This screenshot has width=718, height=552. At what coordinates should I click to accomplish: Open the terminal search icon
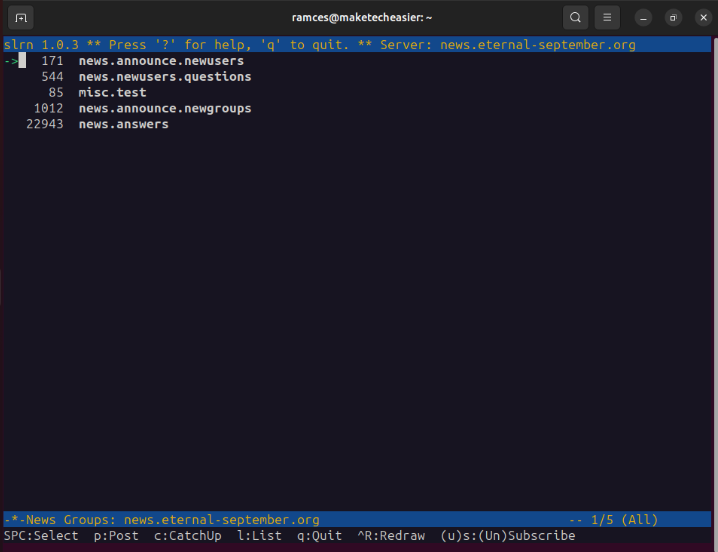[575, 18]
